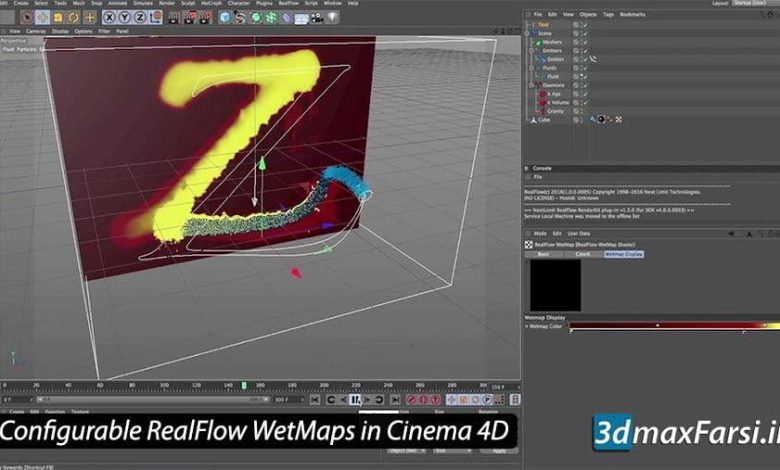This screenshot has height=470, width=780.
Task: Collapse the Scene node
Action: pyautogui.click(x=528, y=33)
